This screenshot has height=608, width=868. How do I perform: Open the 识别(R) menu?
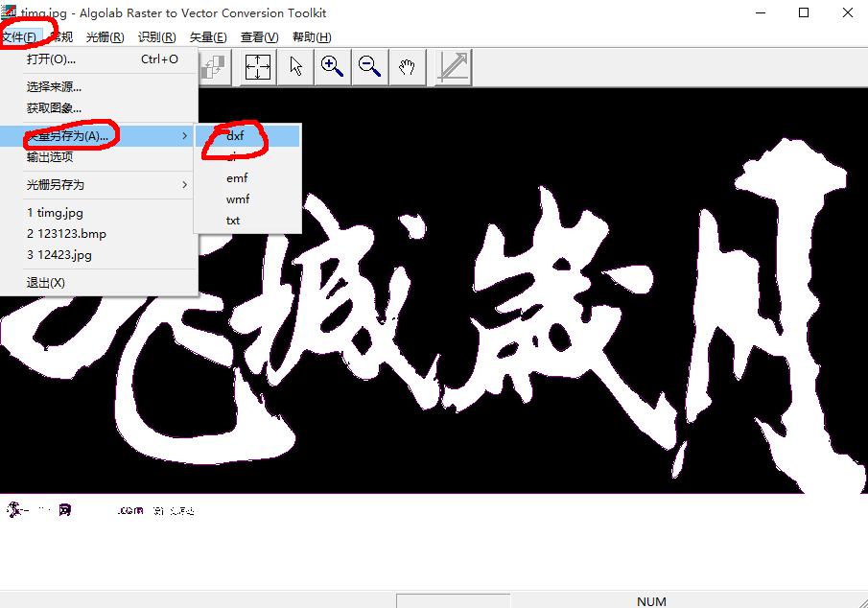156,36
